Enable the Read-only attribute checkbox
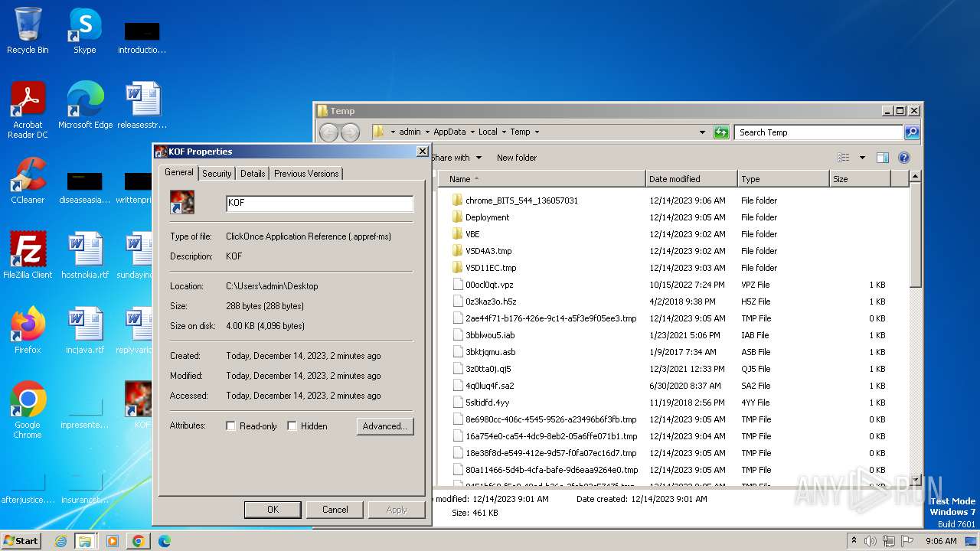This screenshot has width=980, height=551. click(230, 426)
